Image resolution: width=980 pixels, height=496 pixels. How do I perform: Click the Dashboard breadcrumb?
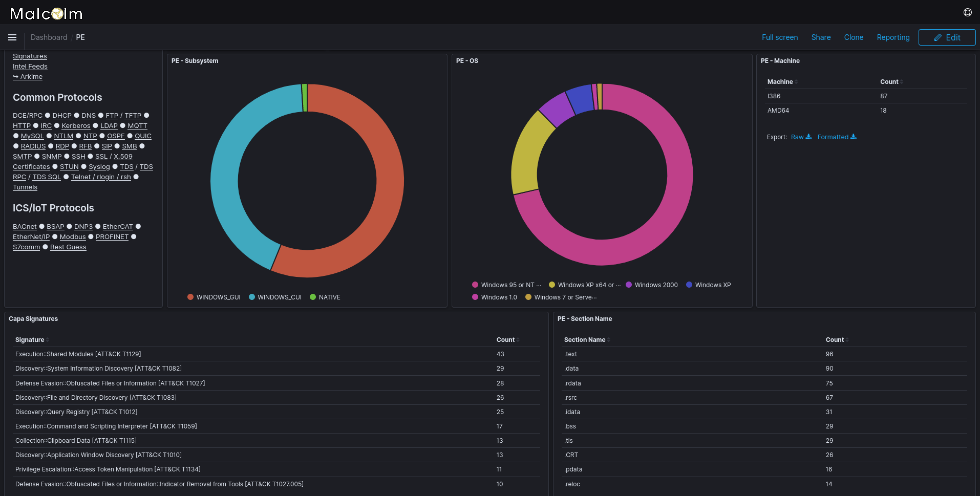(49, 37)
